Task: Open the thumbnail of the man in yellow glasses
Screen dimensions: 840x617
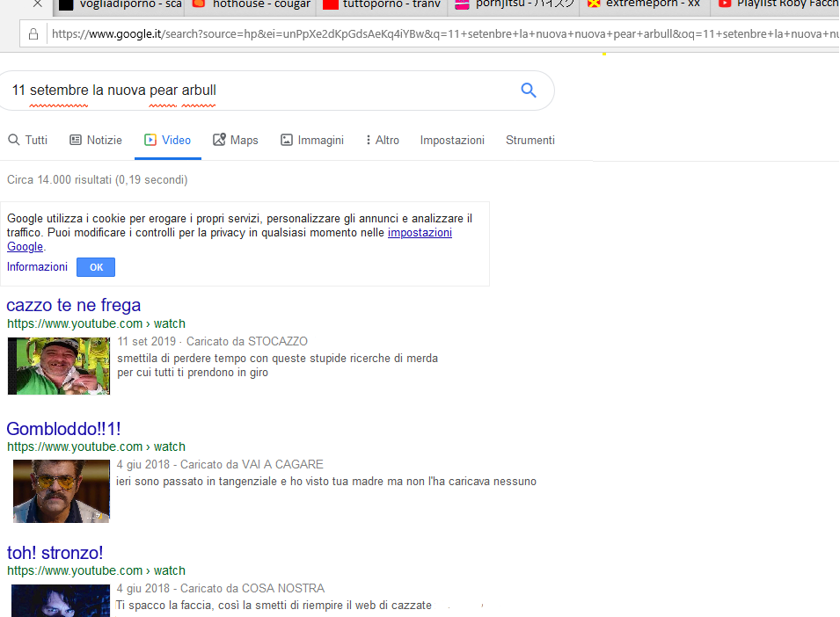Action: (61, 491)
